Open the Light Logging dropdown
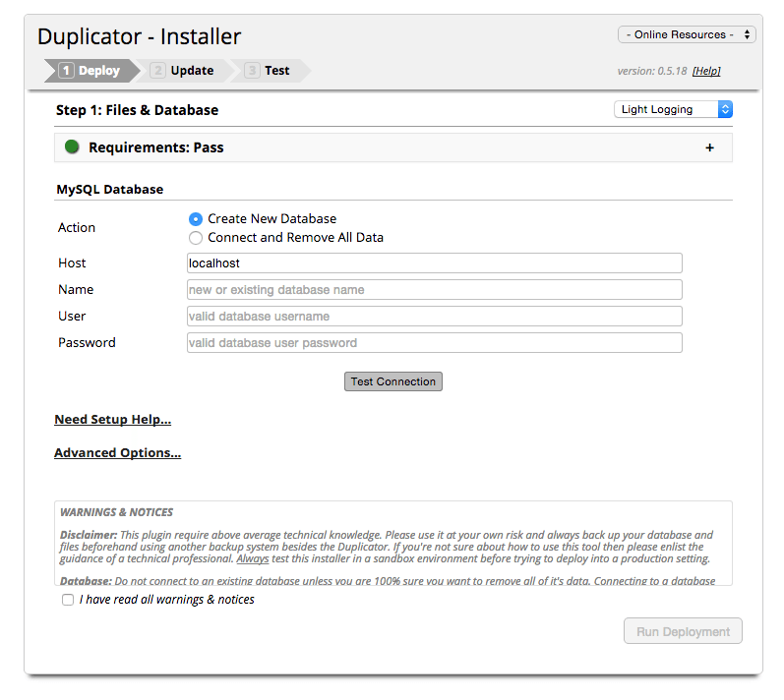 pos(673,109)
